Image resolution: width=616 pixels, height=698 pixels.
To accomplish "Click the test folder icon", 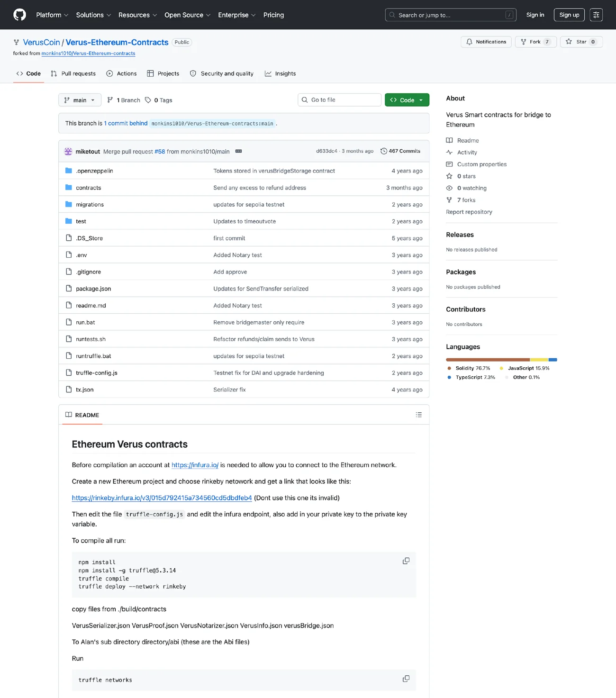I will [69, 221].
